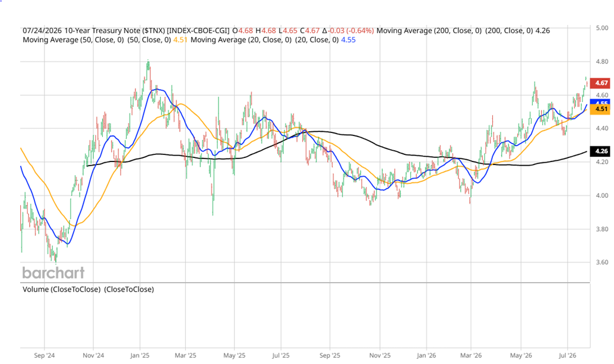Click the blue 4.55 value in the legend
The image size is (614, 364).
click(348, 40)
